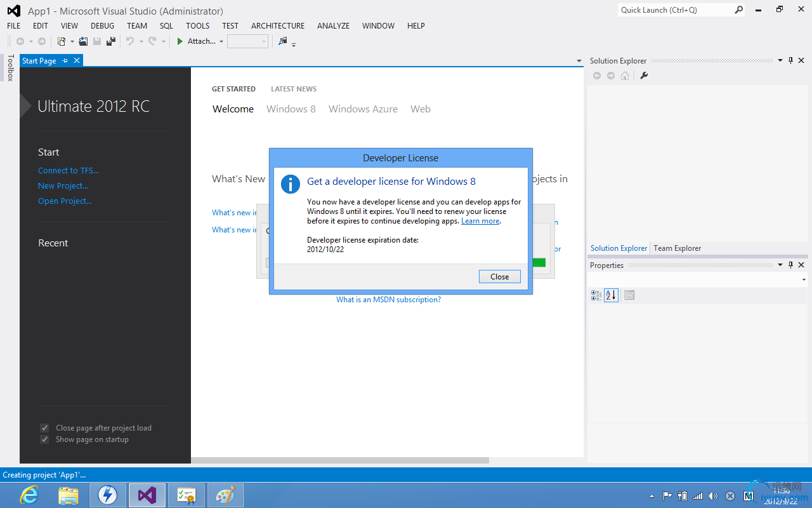Click the Save All toolbar icon
The image size is (812, 508).
click(x=111, y=41)
